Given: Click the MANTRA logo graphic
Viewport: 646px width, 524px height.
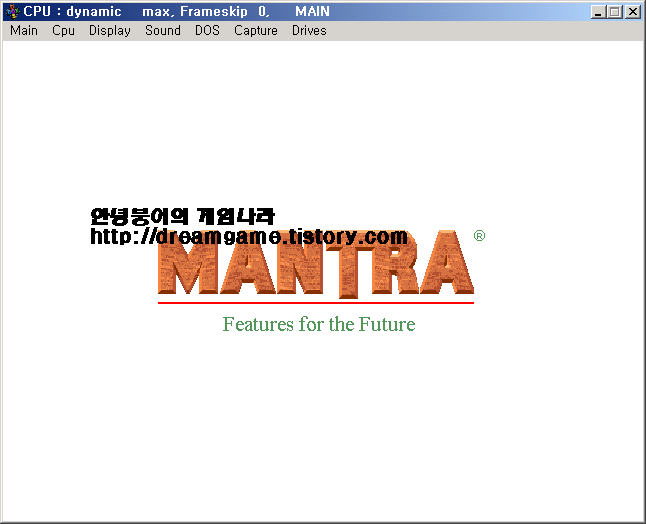Looking at the screenshot, I should 316,264.
